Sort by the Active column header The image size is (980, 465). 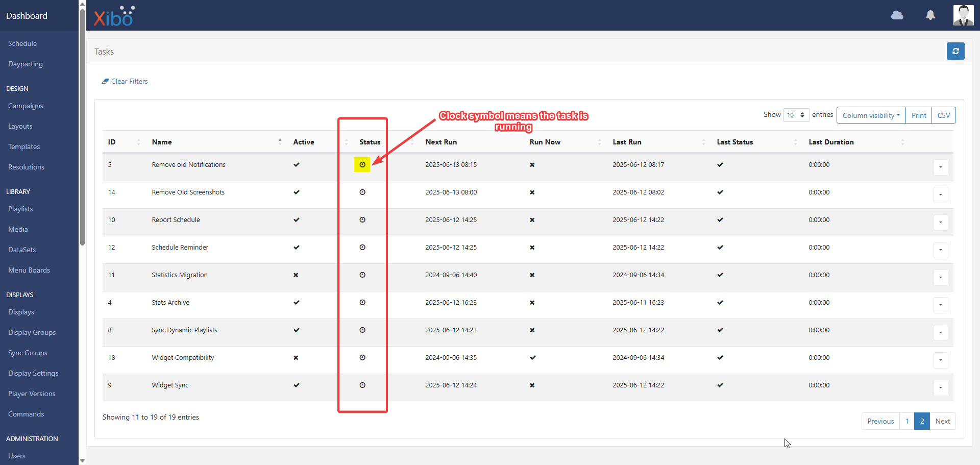coord(320,142)
